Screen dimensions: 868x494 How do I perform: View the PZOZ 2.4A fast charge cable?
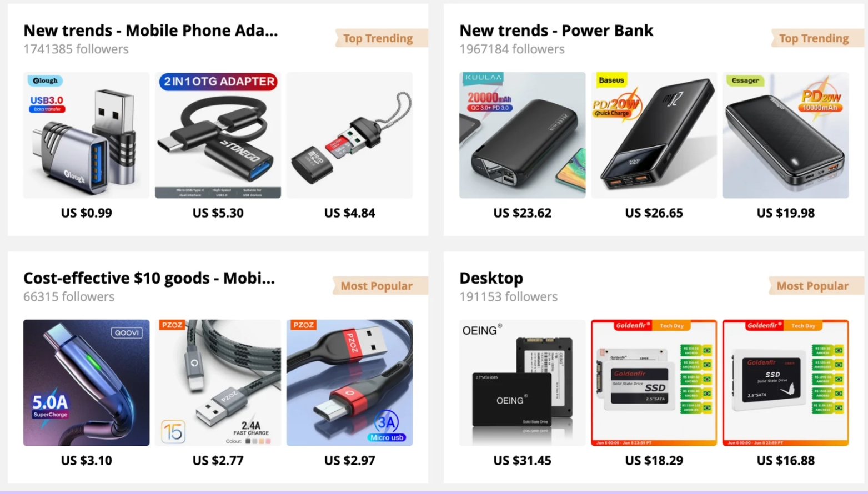(x=218, y=382)
